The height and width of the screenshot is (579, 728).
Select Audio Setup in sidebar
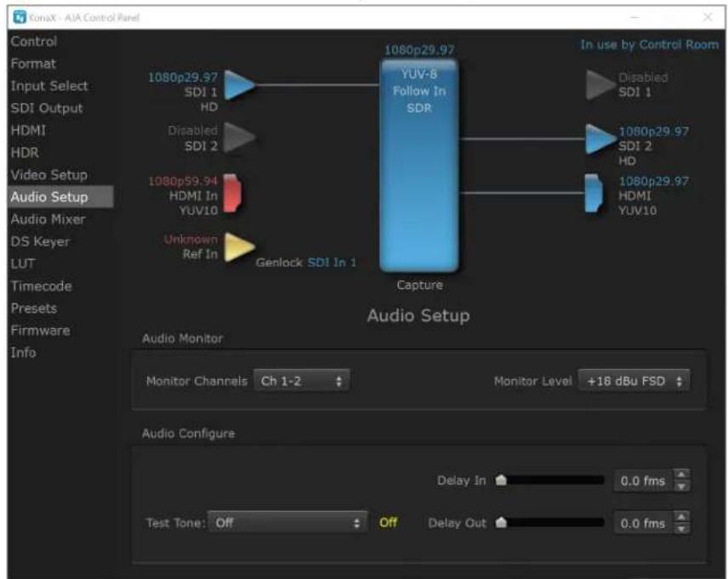[60, 197]
